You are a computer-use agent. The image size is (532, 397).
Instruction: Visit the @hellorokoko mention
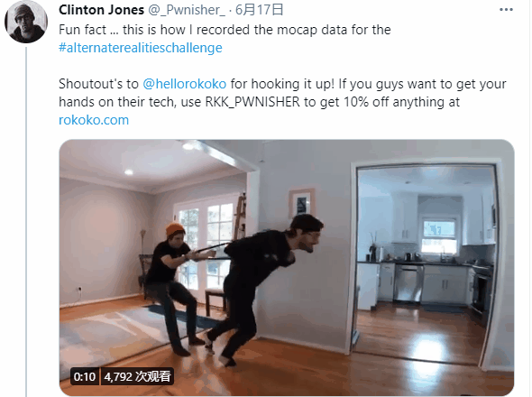point(185,84)
